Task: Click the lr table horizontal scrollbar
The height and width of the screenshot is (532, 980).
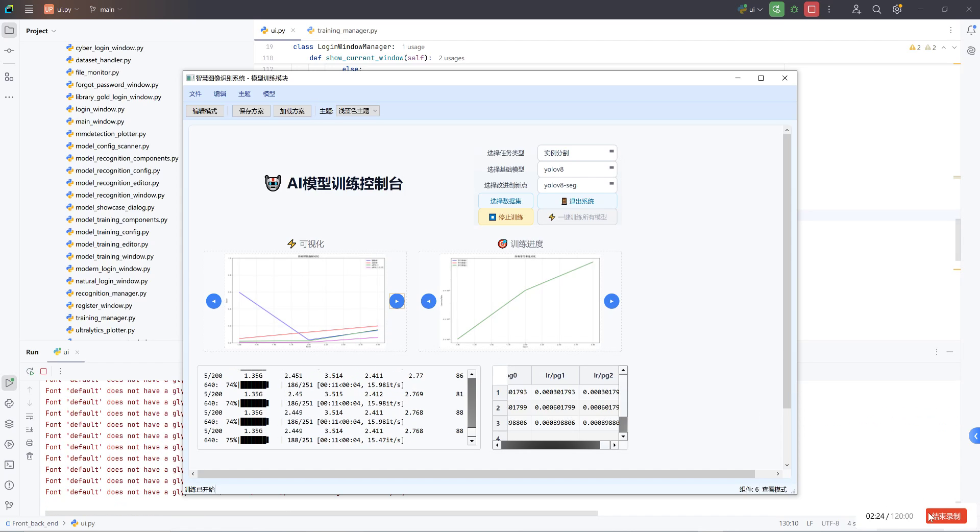Action: pyautogui.click(x=556, y=445)
